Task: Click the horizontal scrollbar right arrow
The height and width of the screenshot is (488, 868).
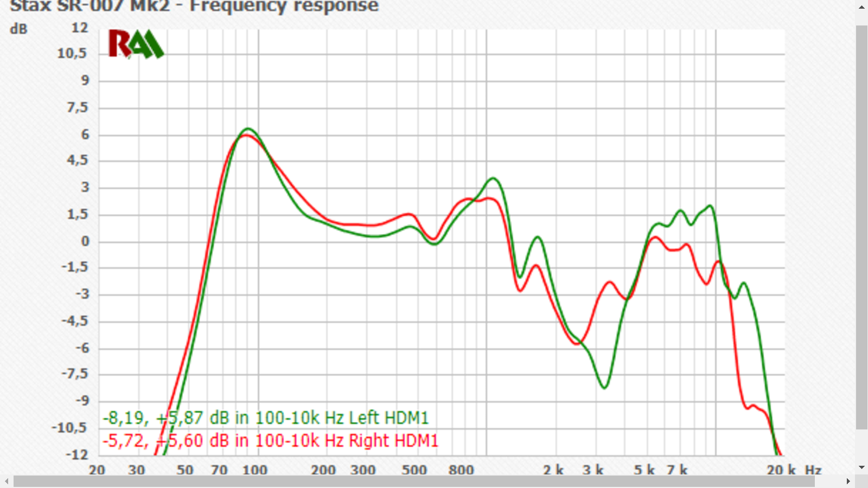Action: point(848,481)
